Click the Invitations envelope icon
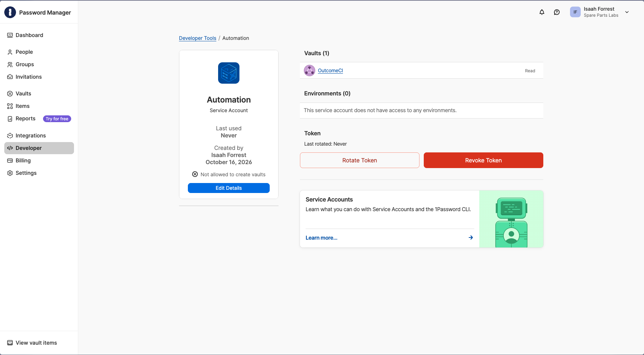The height and width of the screenshot is (355, 644). coord(10,77)
